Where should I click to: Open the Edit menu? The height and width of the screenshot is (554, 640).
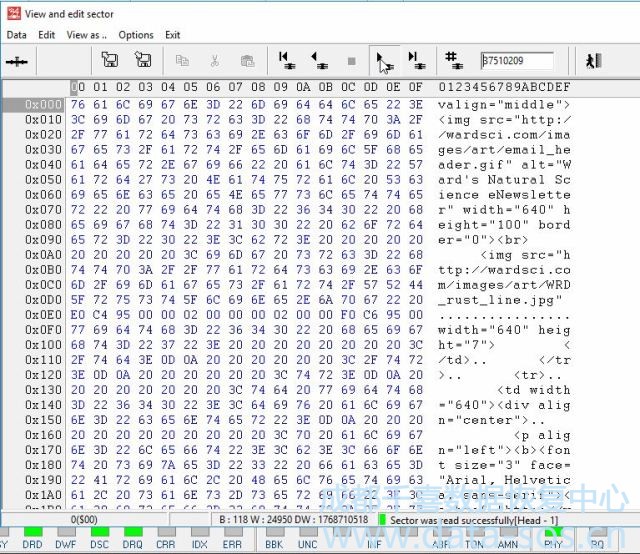click(x=47, y=35)
